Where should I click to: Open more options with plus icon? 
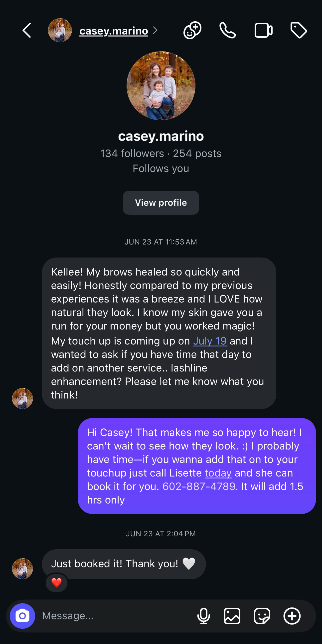[292, 616]
